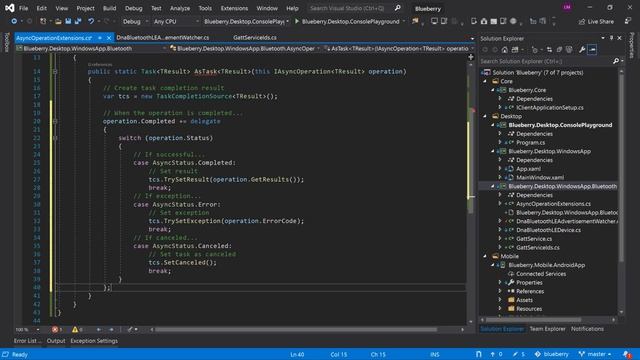
Task: Open the Build menu
Action: tap(109, 8)
